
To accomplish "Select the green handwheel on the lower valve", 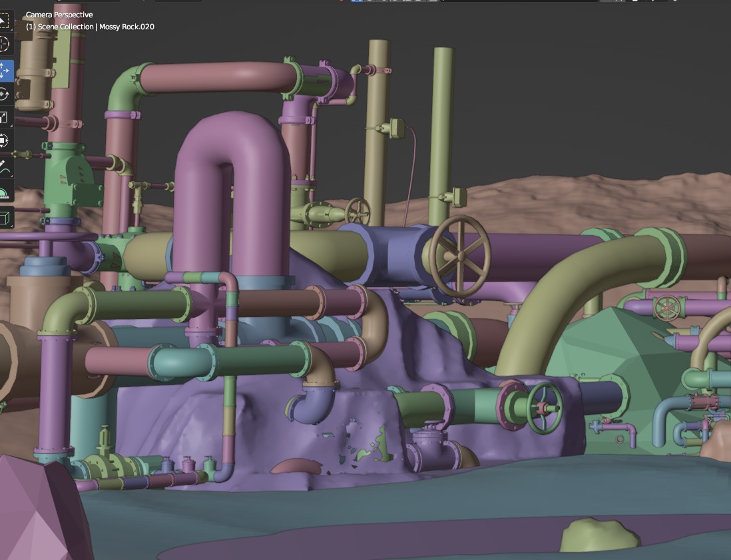I will (x=545, y=408).
